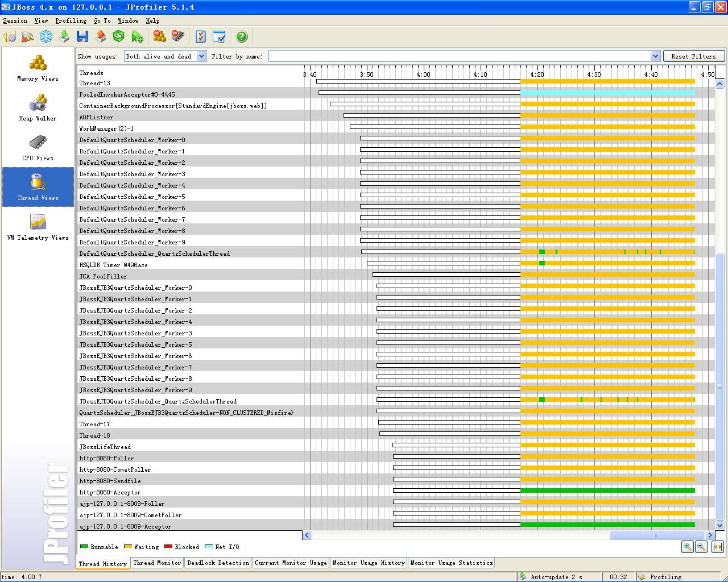Viewport: 728px width, 582px height.
Task: Save snapshot with the floppy disk icon
Action: pos(82,37)
